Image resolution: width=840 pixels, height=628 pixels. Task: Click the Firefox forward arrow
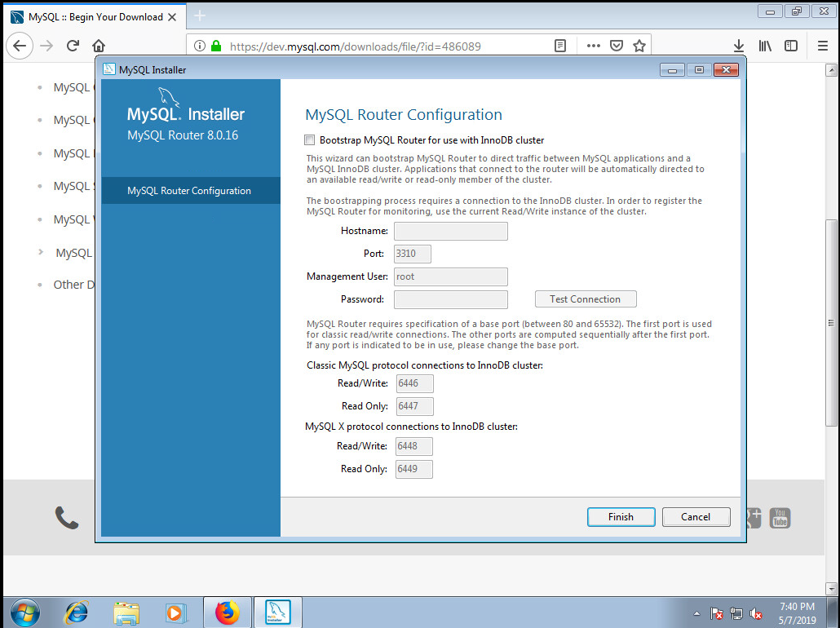point(46,46)
